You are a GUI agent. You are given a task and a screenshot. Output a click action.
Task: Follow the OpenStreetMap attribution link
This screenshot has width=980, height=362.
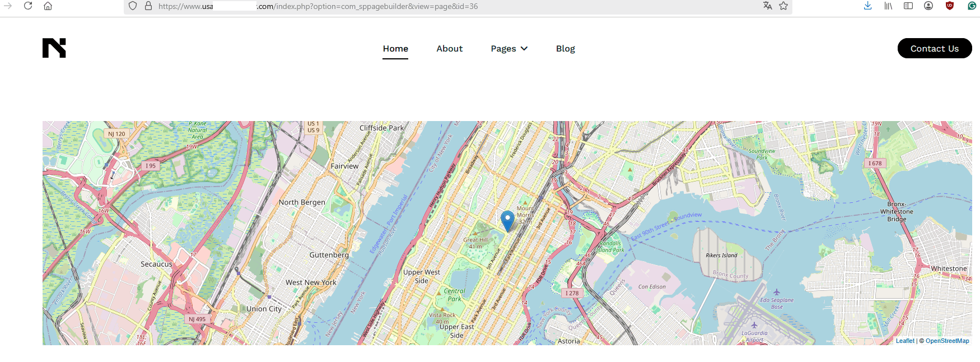[947, 341]
